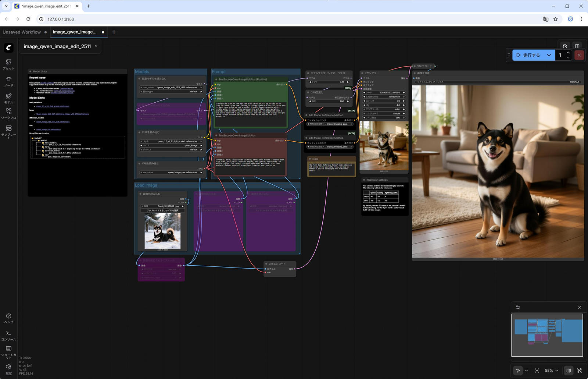Open the コンソール (Console) panel
Screen dimensions: 588x379
[x=8, y=335]
